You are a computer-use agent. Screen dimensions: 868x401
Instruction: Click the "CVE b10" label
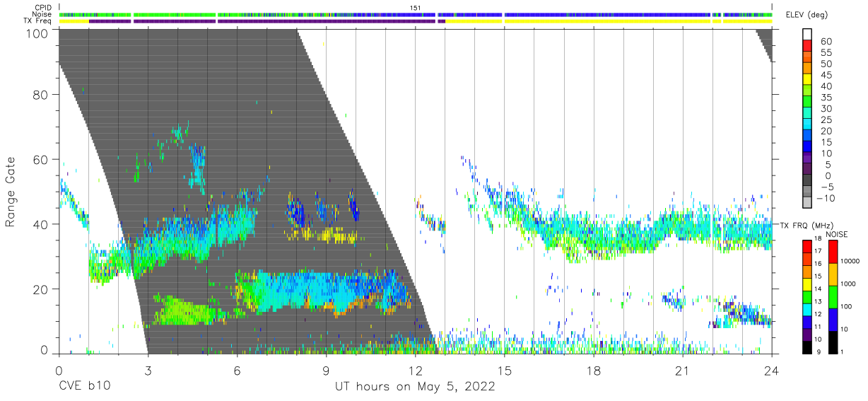(84, 387)
